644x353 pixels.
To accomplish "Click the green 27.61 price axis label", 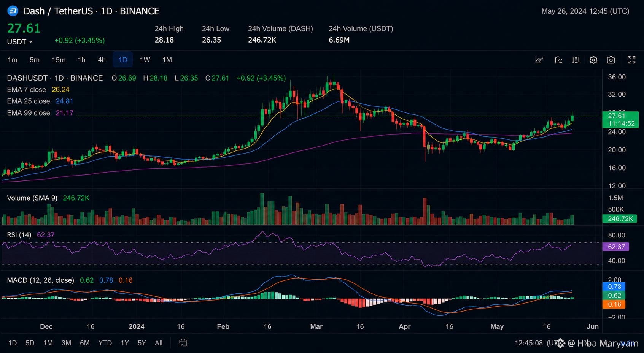I will pos(620,119).
